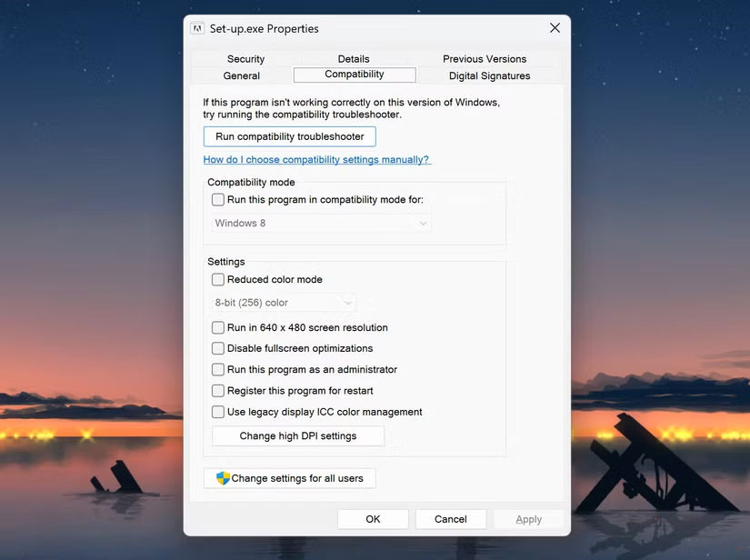Open the Previous Versions tab

[x=484, y=58]
